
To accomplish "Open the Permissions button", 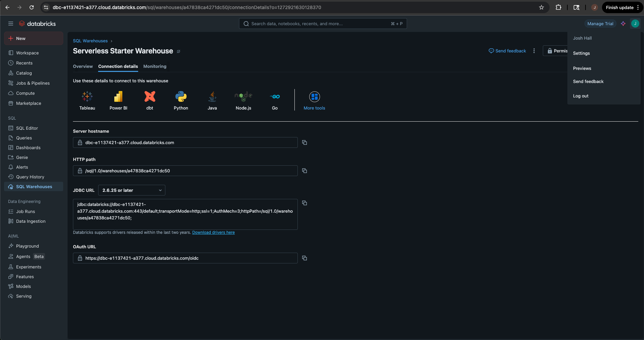I will tap(555, 51).
